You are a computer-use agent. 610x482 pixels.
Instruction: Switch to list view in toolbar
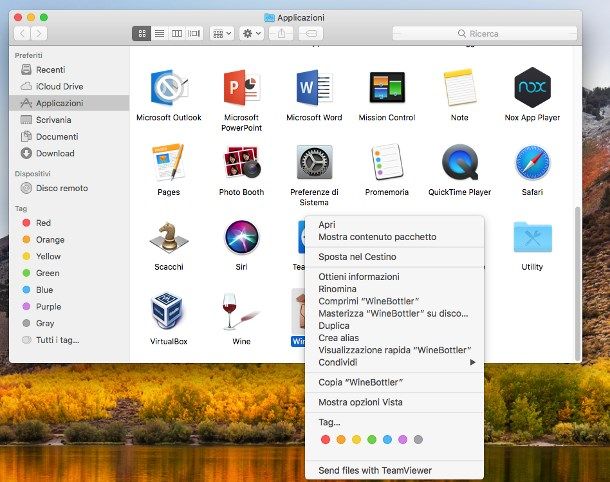(x=159, y=33)
